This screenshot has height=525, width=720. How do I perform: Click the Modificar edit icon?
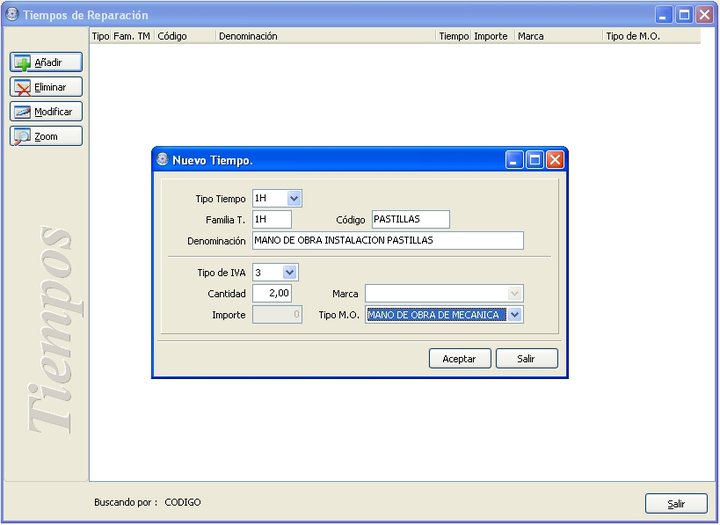coord(22,112)
